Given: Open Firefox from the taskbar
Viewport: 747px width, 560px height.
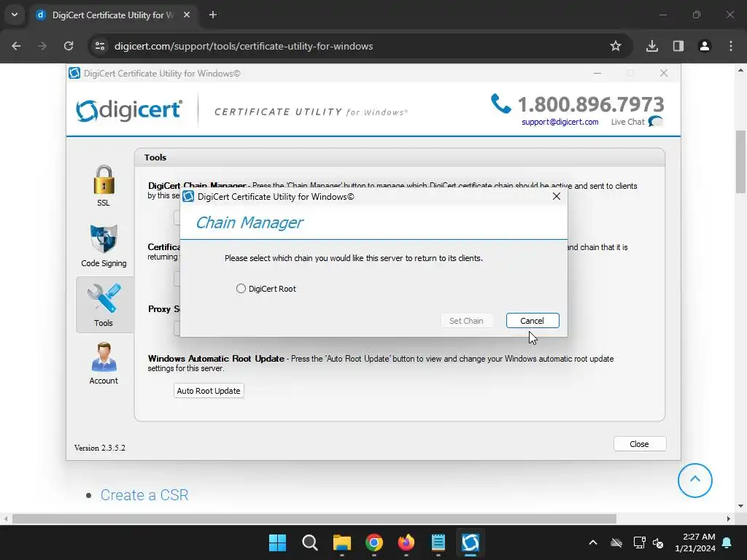Looking at the screenshot, I should pyautogui.click(x=406, y=542).
